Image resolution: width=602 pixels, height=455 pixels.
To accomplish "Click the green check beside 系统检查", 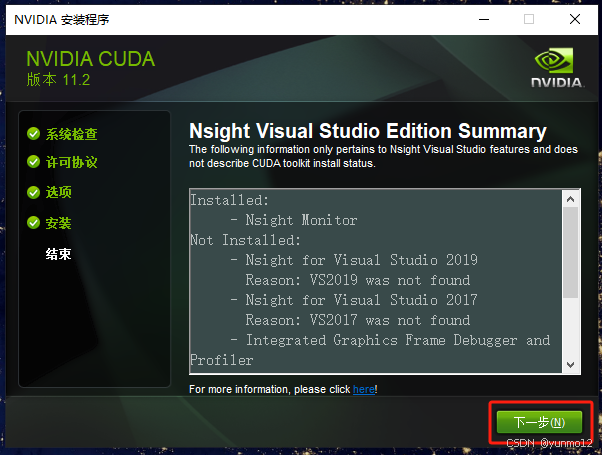I will tap(34, 134).
